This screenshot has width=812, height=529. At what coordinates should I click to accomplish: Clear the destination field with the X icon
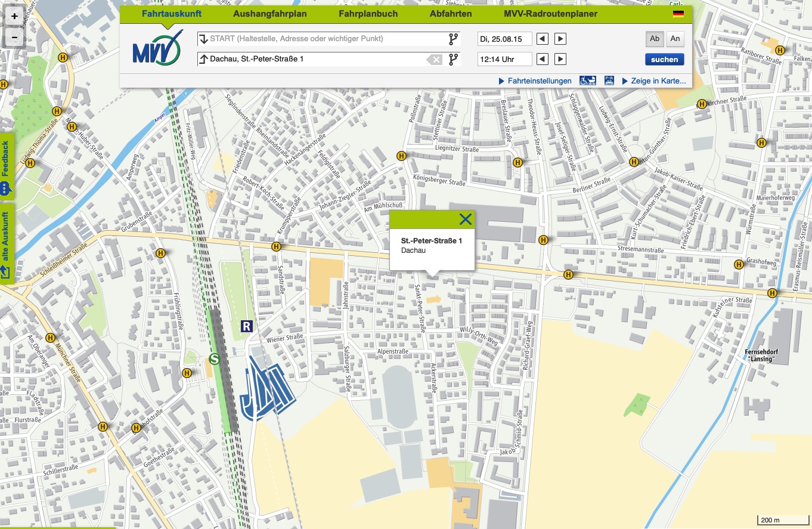tap(435, 60)
